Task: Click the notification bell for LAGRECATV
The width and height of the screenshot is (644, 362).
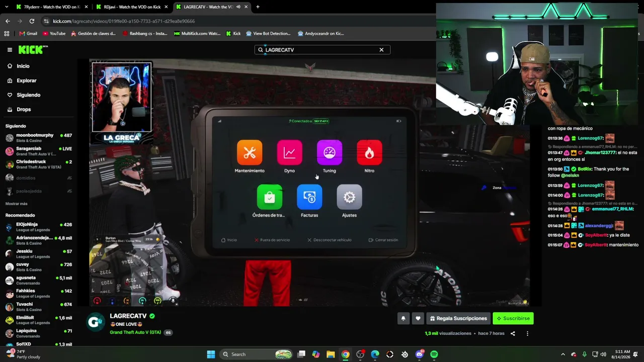Action: point(403,318)
